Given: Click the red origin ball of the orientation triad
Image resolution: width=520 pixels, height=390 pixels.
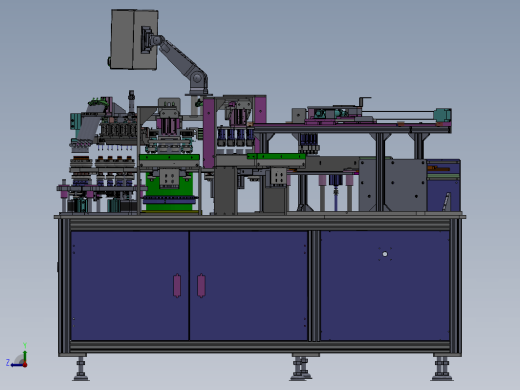Looking at the screenshot, I should point(25,365).
